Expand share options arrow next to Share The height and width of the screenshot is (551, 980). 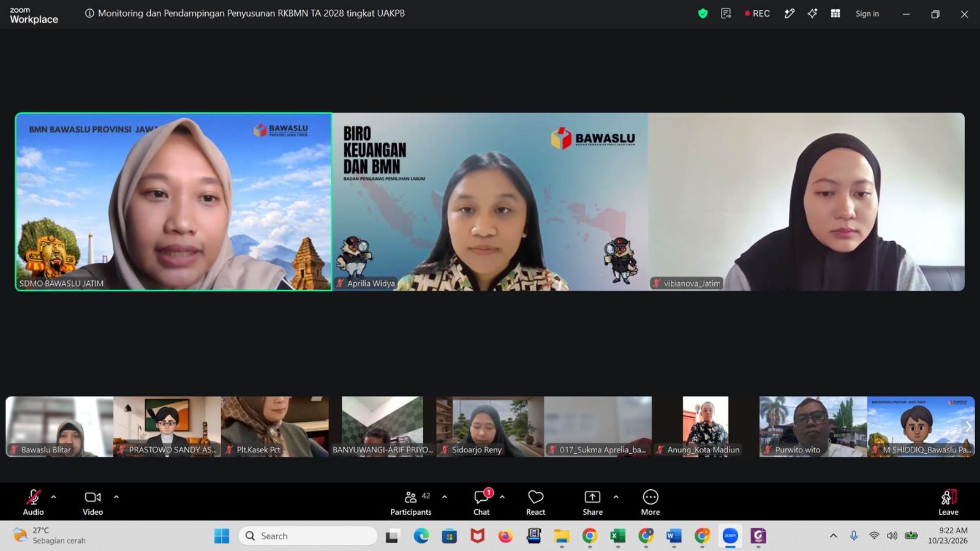[616, 497]
